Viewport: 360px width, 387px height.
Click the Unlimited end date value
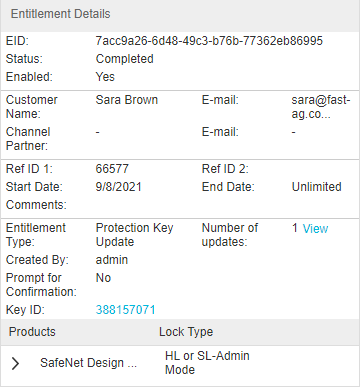tap(317, 187)
